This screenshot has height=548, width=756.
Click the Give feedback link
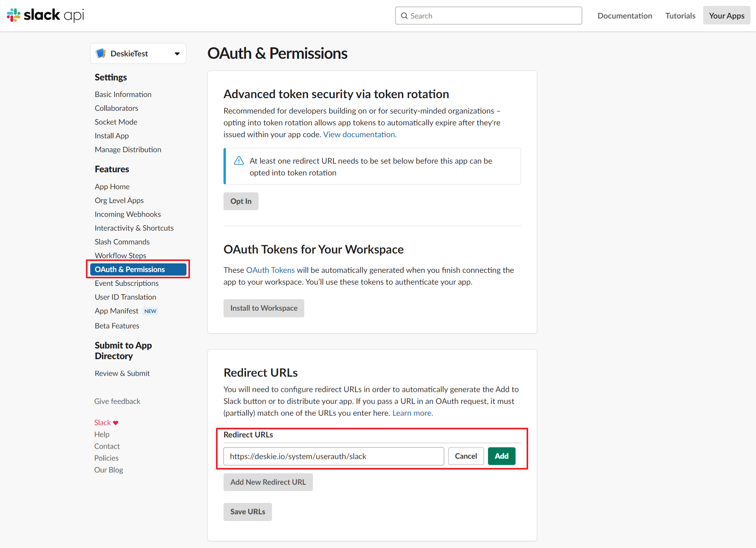117,401
